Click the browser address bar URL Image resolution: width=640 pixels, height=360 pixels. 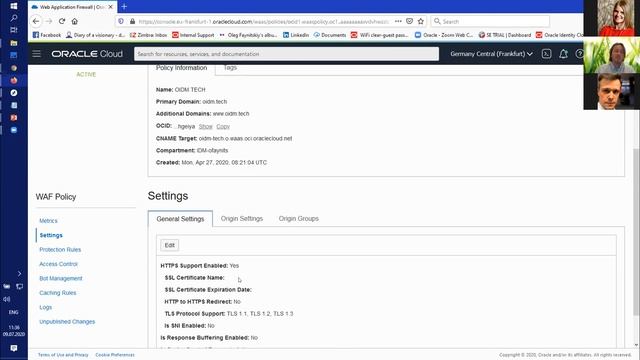pyautogui.click(x=263, y=21)
